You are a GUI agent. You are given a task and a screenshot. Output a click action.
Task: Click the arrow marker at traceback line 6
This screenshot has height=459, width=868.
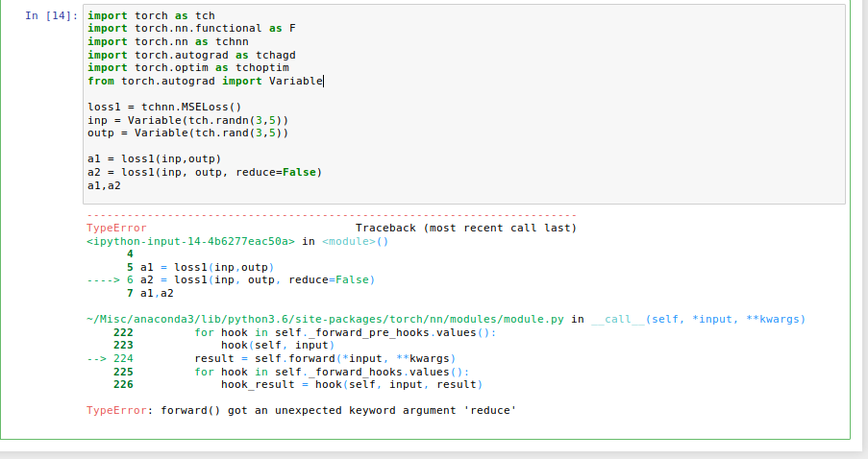coord(103,279)
